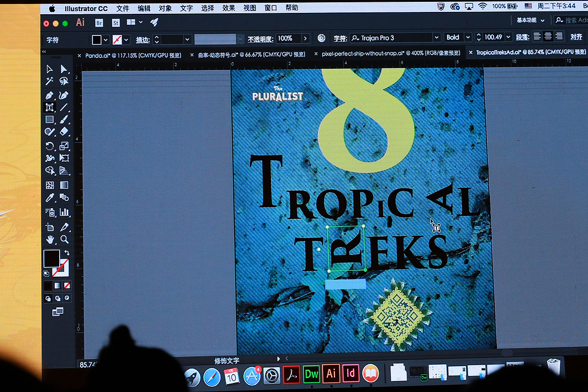Enable Draw Normal mode
The image size is (588, 392).
pyautogui.click(x=48, y=298)
